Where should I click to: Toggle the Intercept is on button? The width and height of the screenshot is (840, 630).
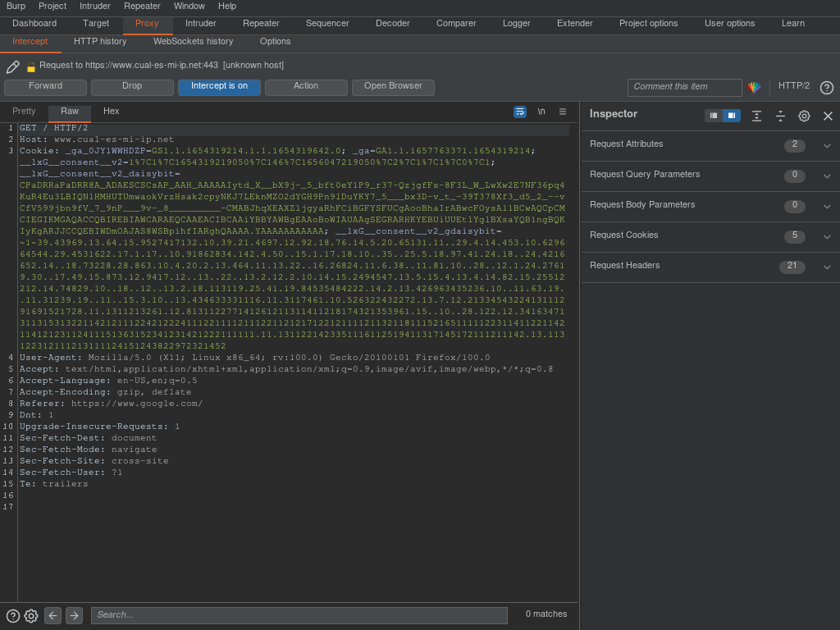pyautogui.click(x=219, y=87)
